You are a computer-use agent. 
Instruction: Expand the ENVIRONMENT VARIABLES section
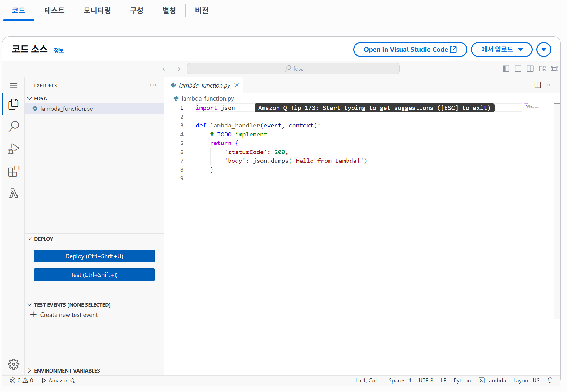point(94,371)
